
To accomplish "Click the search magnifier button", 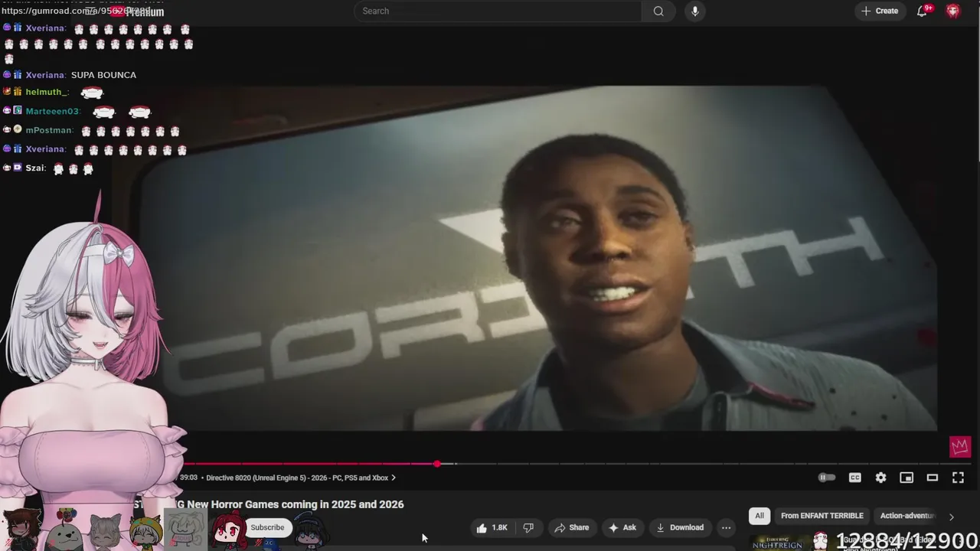I will (658, 11).
